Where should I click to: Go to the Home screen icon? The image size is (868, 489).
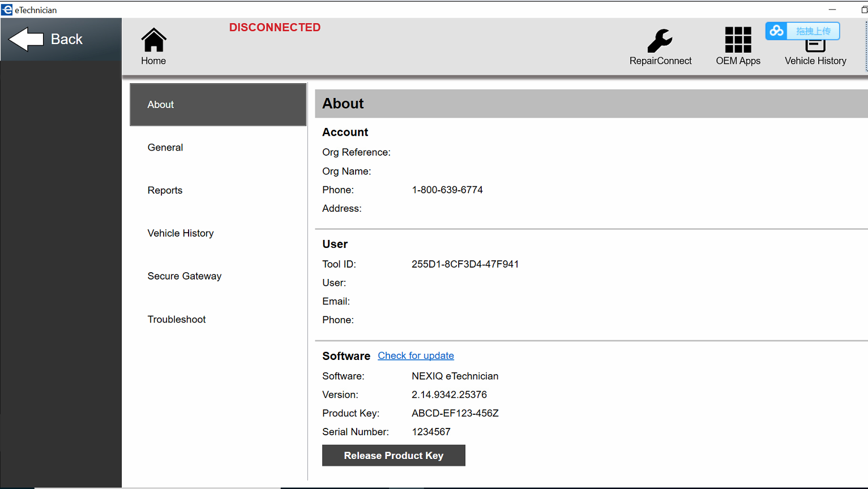(x=153, y=41)
